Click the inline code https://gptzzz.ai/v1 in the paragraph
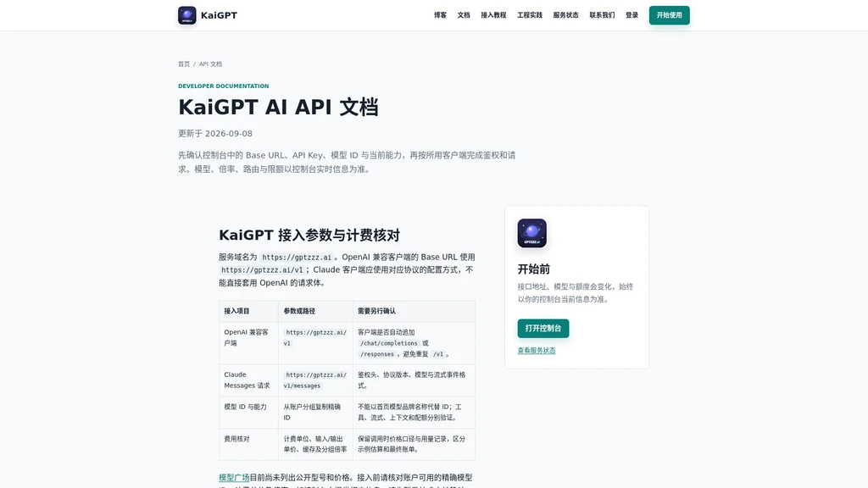The width and height of the screenshot is (868, 488). pyautogui.click(x=262, y=270)
